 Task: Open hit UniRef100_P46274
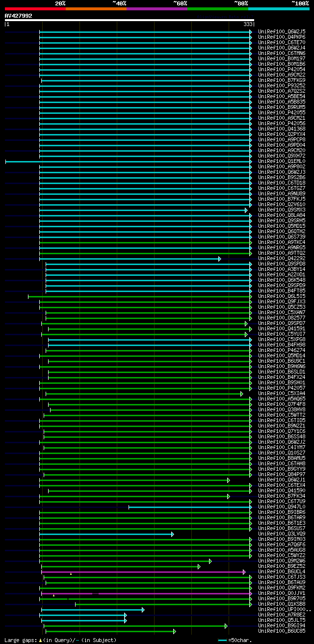pyautogui.click(x=282, y=350)
